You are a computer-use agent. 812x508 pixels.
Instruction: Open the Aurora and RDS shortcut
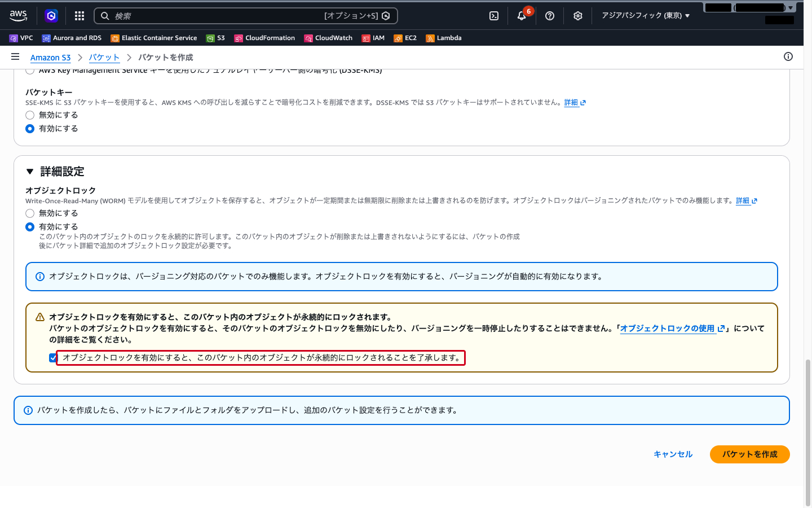(x=72, y=38)
